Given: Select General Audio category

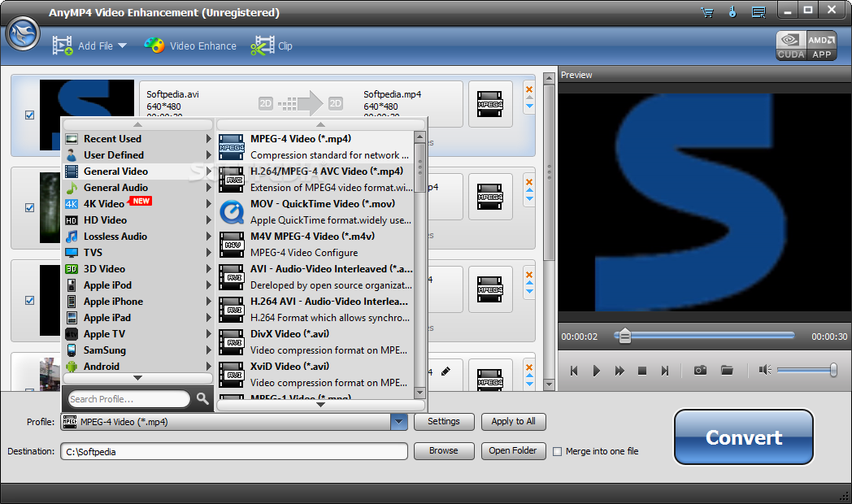Looking at the screenshot, I should click(x=138, y=187).
